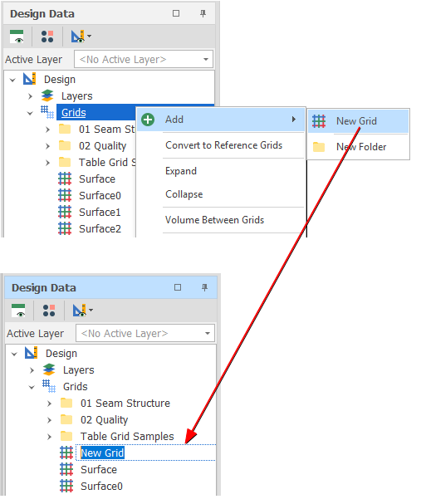Select New Grid in the submenu

coord(358,121)
